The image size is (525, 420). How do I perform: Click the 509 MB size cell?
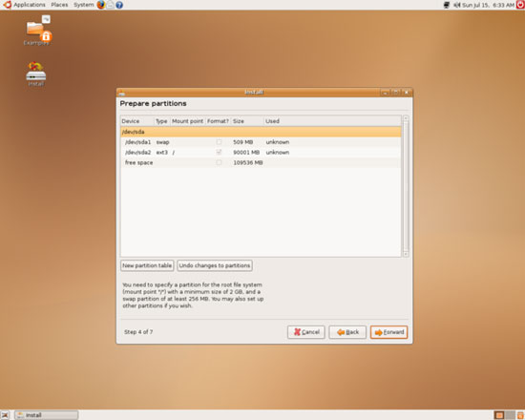(x=243, y=142)
